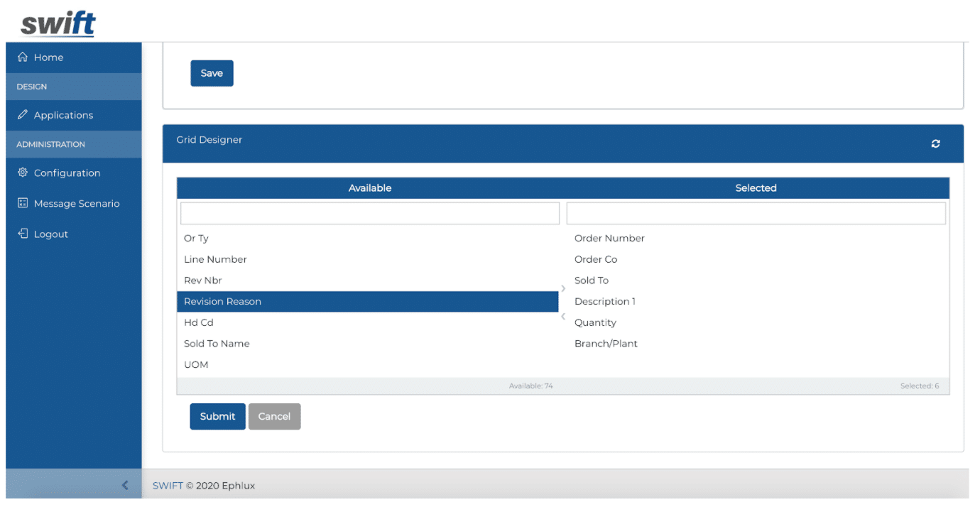The height and width of the screenshot is (507, 980).
Task: Click the Message Scenario grid icon
Action: (23, 203)
